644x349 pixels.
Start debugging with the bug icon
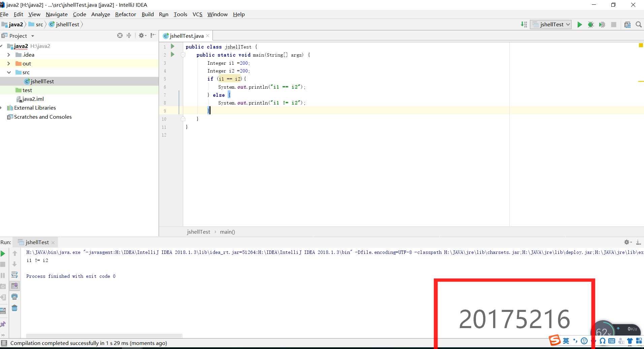coord(591,25)
